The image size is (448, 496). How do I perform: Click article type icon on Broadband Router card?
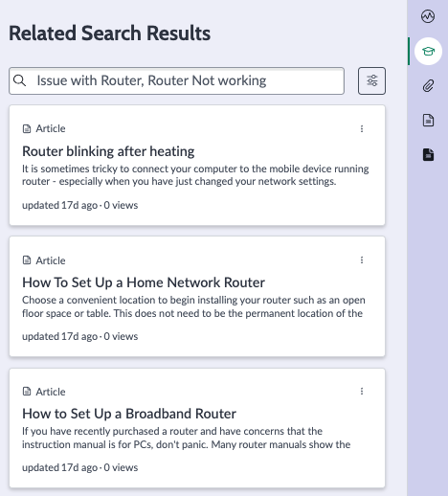(27, 392)
